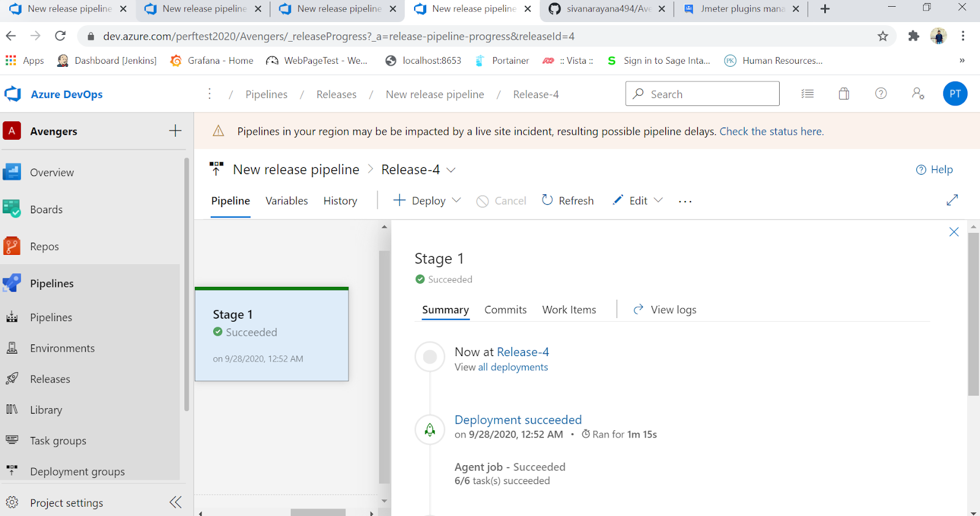Screen dimensions: 980x516
Task: Open Chrome extensions puzzle icon
Action: click(x=913, y=36)
